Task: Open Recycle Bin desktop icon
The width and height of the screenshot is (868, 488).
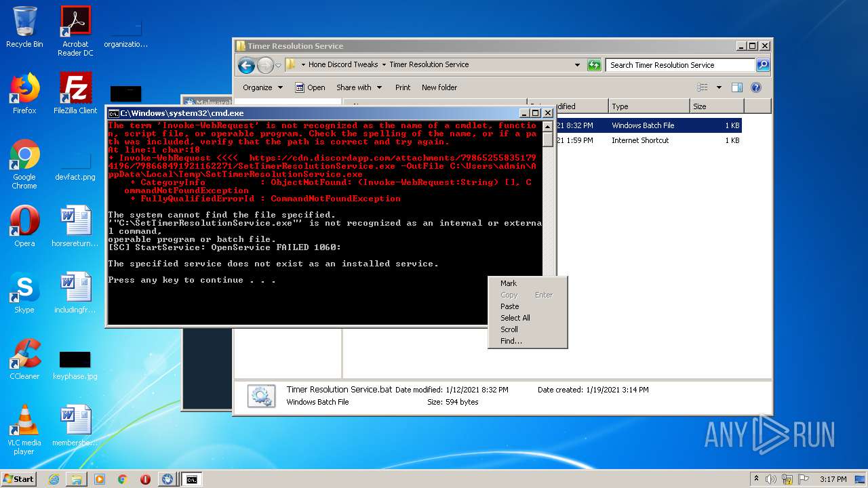Action: pos(24,27)
